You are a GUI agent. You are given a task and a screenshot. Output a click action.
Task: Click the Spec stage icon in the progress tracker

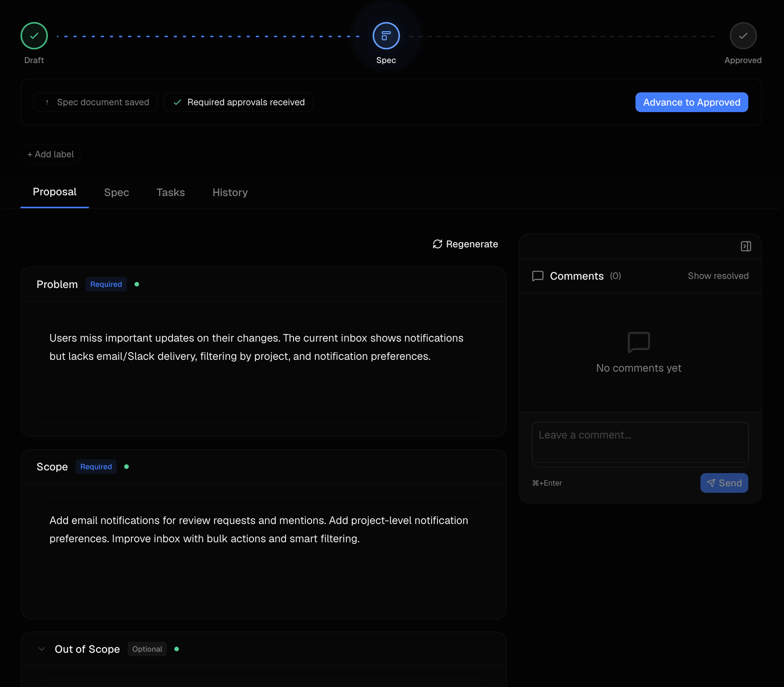(386, 36)
